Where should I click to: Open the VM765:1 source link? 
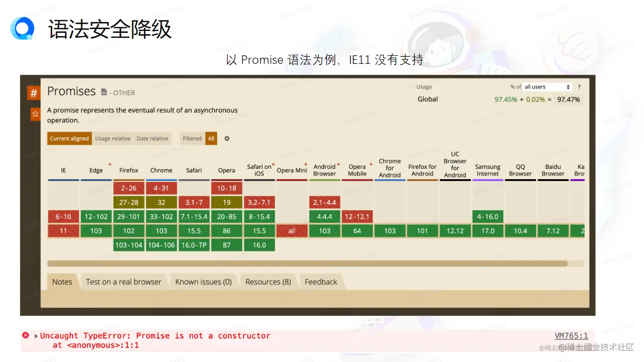[571, 336]
